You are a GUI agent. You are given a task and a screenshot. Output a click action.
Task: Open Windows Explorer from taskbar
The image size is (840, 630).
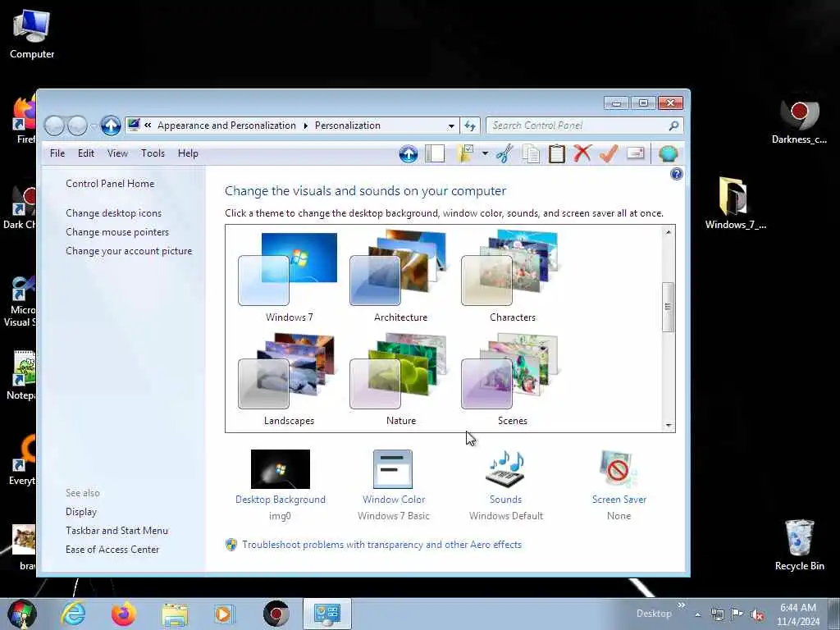pos(175,614)
